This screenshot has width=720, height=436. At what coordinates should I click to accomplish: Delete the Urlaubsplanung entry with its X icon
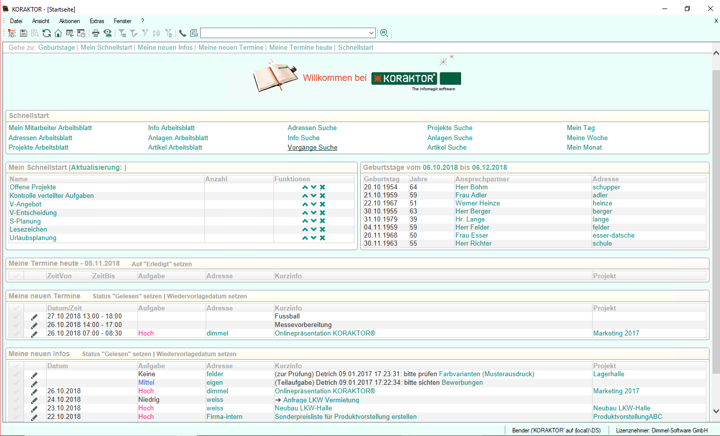322,238
